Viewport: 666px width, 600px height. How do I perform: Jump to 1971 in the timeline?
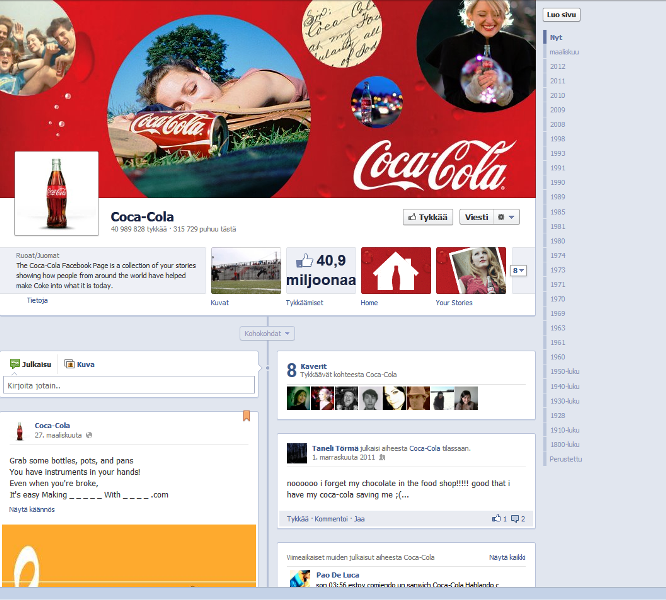[558, 284]
